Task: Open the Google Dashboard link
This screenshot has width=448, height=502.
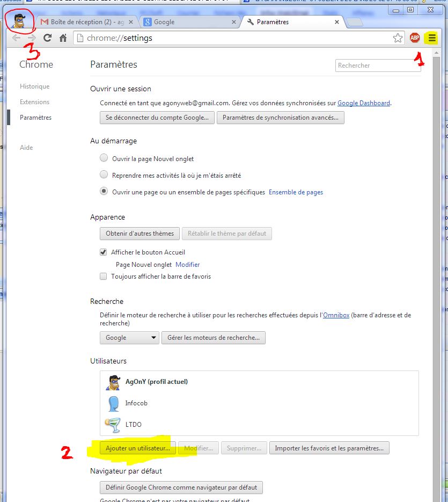Action: pos(364,103)
